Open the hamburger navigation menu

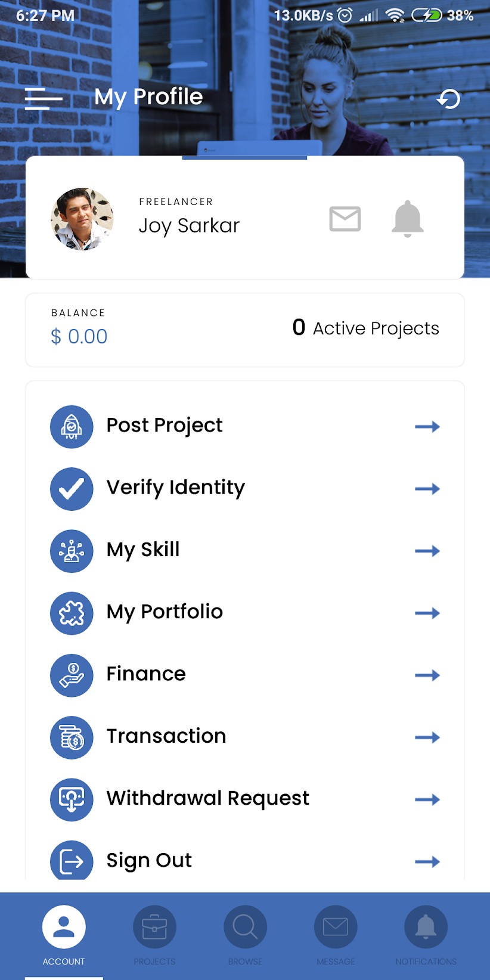pyautogui.click(x=44, y=98)
